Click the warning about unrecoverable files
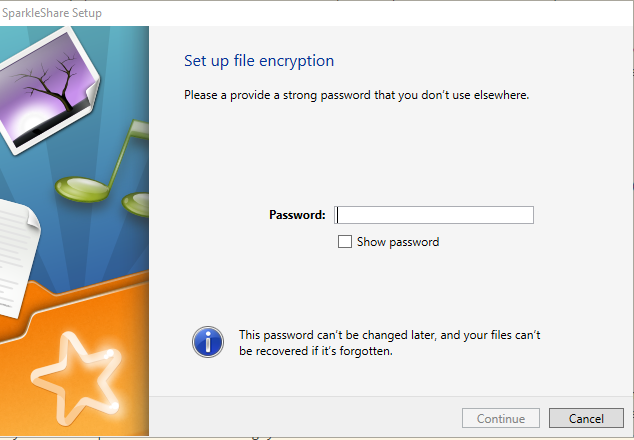The image size is (634, 440). click(390, 343)
